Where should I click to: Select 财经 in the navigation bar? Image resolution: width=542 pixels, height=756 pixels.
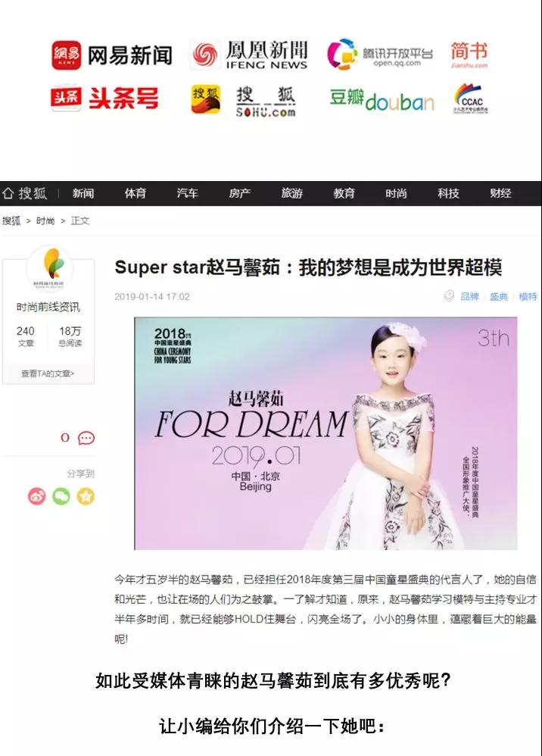[x=500, y=193]
